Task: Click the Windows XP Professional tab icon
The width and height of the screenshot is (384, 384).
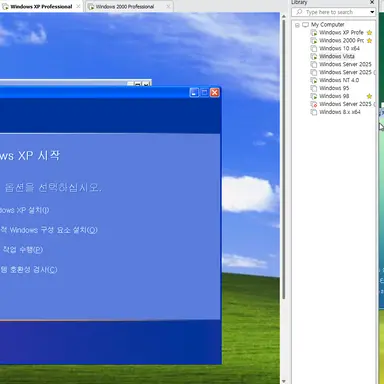Action: pos(5,6)
